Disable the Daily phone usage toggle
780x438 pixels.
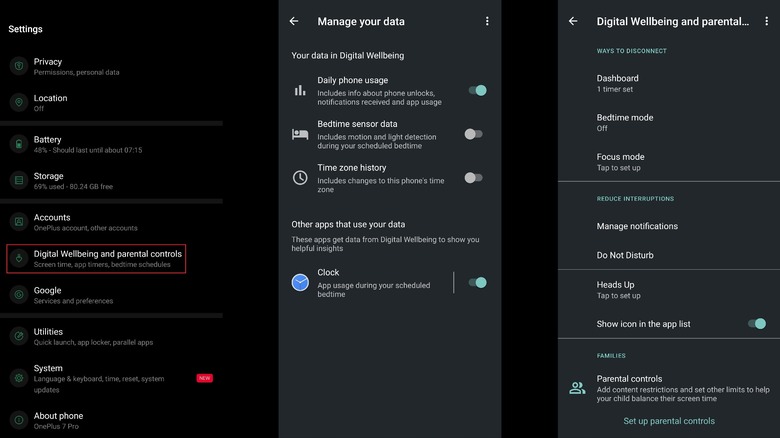[476, 90]
